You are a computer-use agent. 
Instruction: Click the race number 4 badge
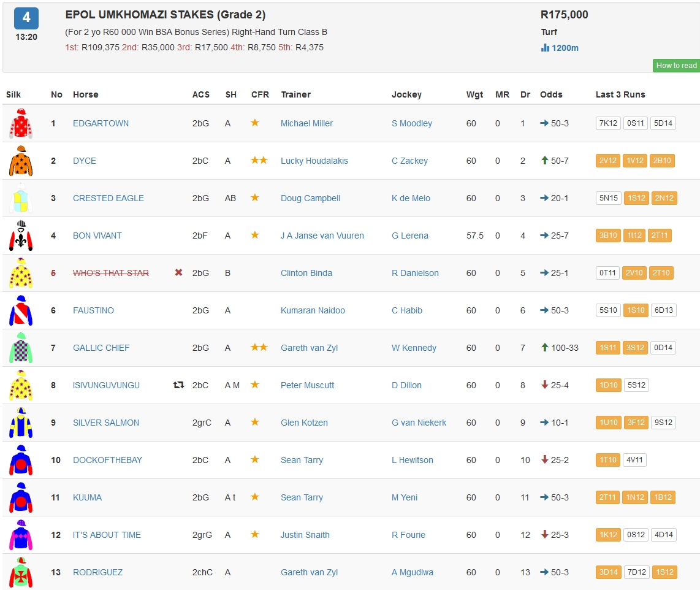26,18
